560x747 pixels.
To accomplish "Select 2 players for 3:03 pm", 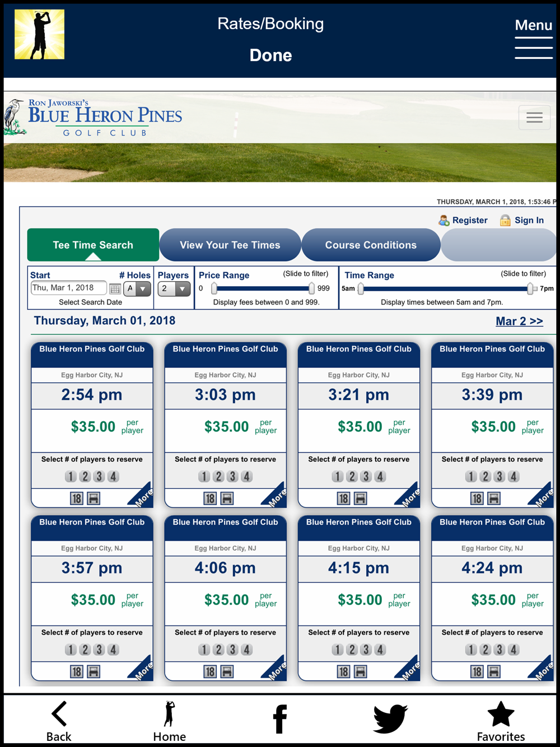I will click(218, 477).
